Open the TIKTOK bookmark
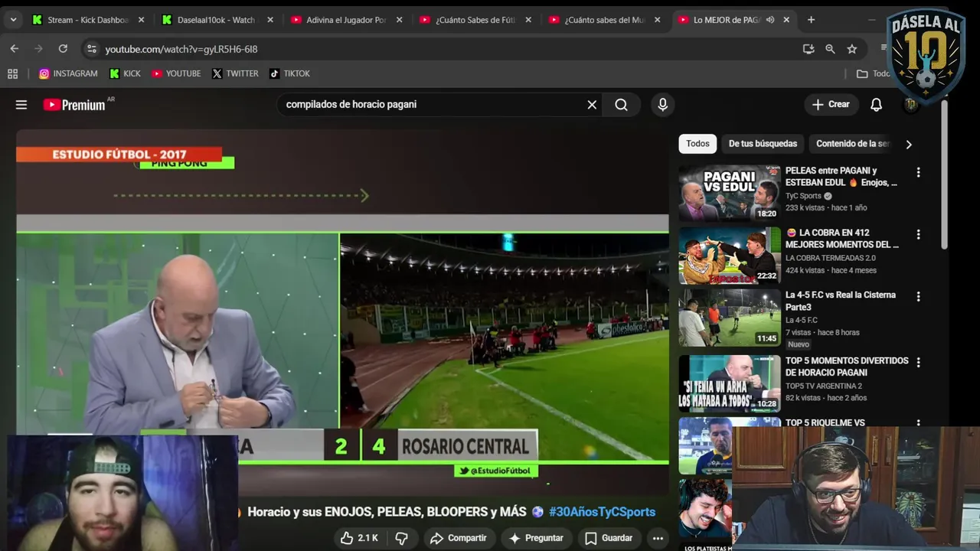Image resolution: width=980 pixels, height=551 pixels. point(289,73)
